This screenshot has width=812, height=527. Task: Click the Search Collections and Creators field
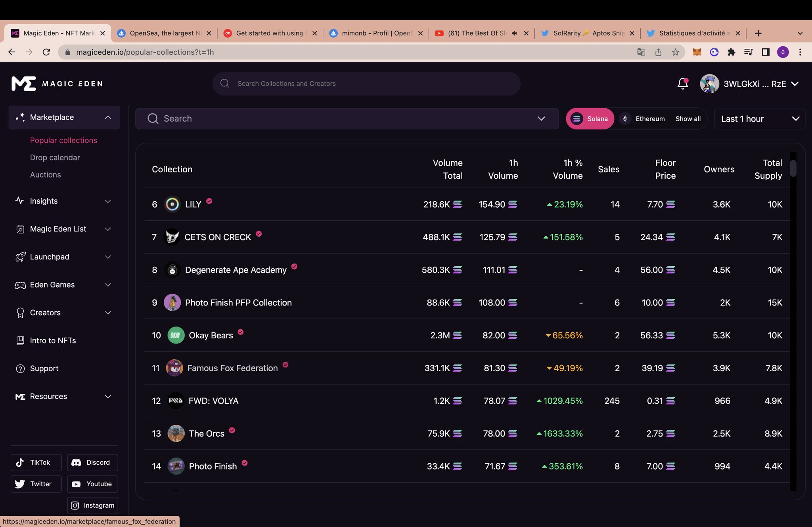pos(366,84)
